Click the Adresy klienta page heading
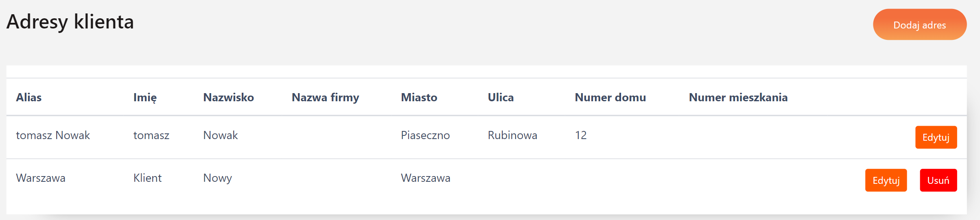The height and width of the screenshot is (220, 980). pos(70,22)
